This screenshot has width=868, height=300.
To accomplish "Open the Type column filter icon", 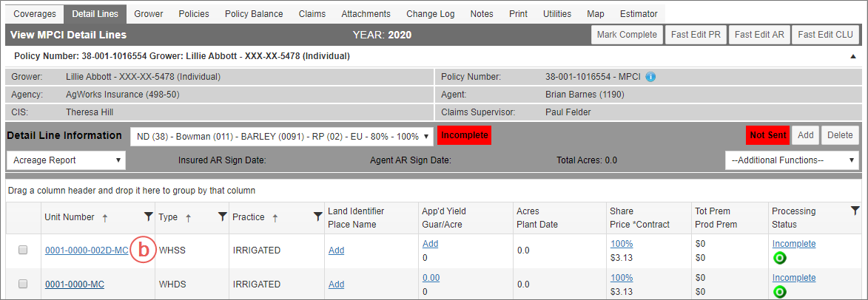I will tap(223, 217).
